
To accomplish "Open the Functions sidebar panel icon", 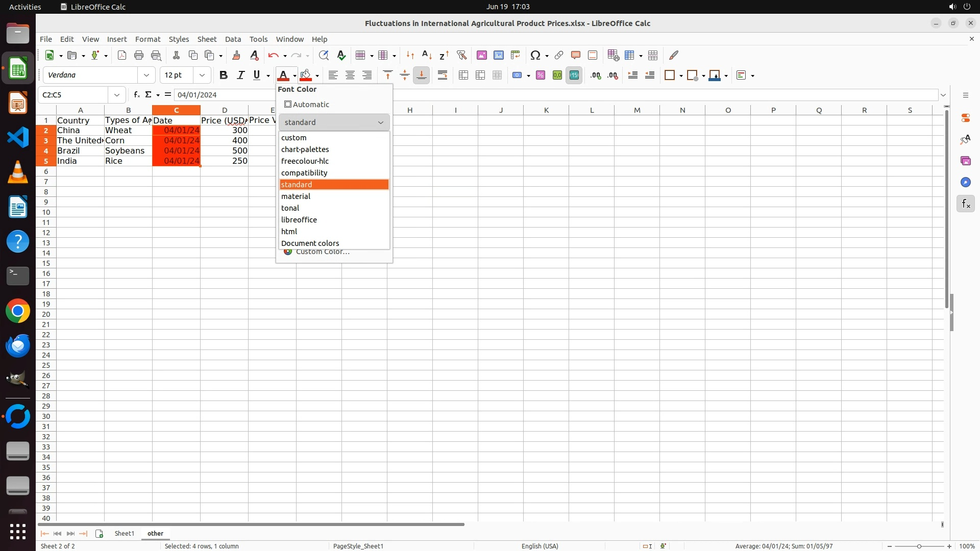I will [x=965, y=204].
